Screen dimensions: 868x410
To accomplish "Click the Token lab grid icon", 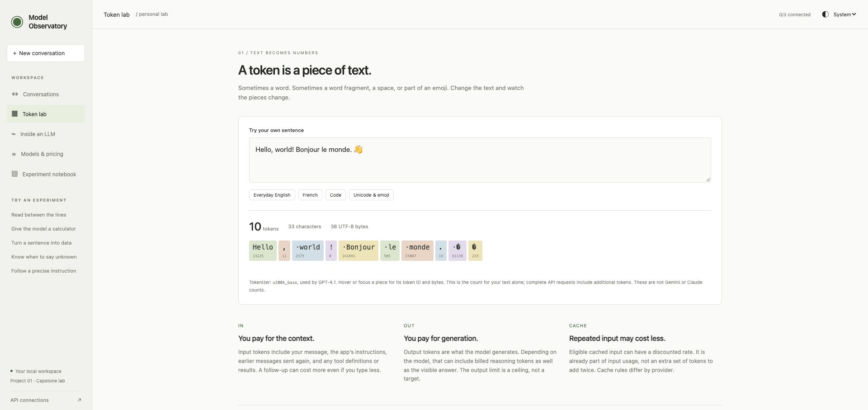I will click(x=14, y=114).
